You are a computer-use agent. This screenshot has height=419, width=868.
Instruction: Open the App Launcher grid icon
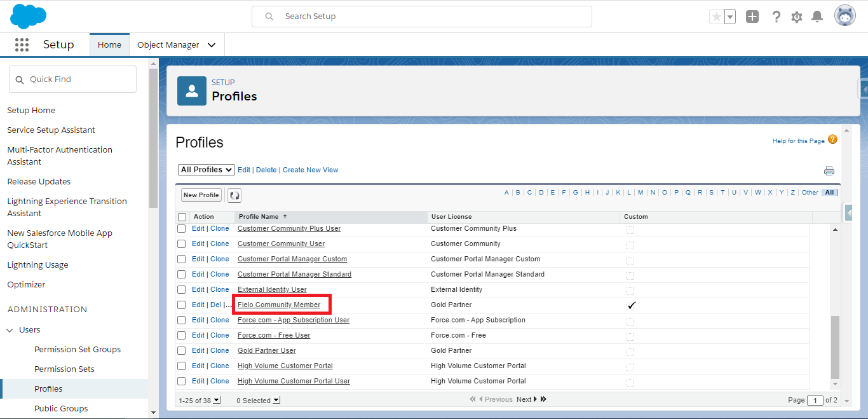22,45
